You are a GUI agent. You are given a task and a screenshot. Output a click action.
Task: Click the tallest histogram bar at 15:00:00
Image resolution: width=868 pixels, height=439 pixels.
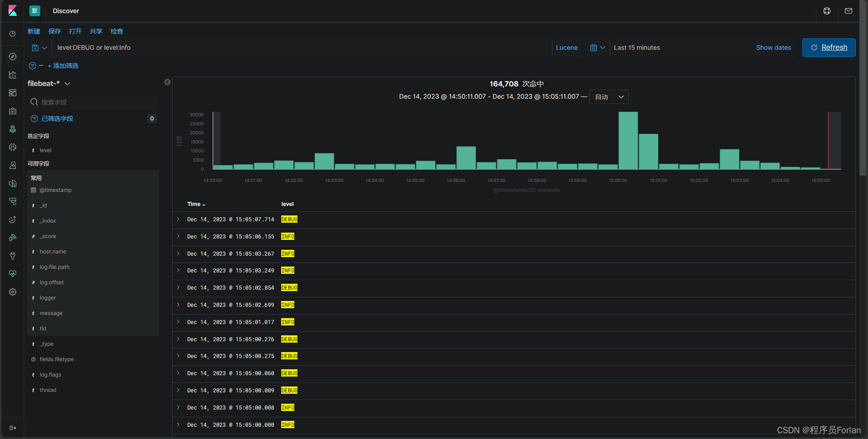(x=628, y=140)
